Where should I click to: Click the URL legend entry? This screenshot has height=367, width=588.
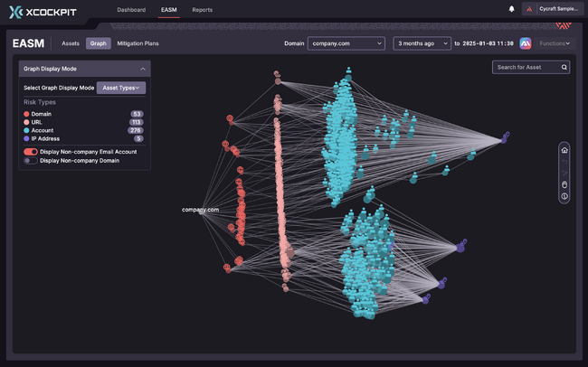tap(37, 122)
